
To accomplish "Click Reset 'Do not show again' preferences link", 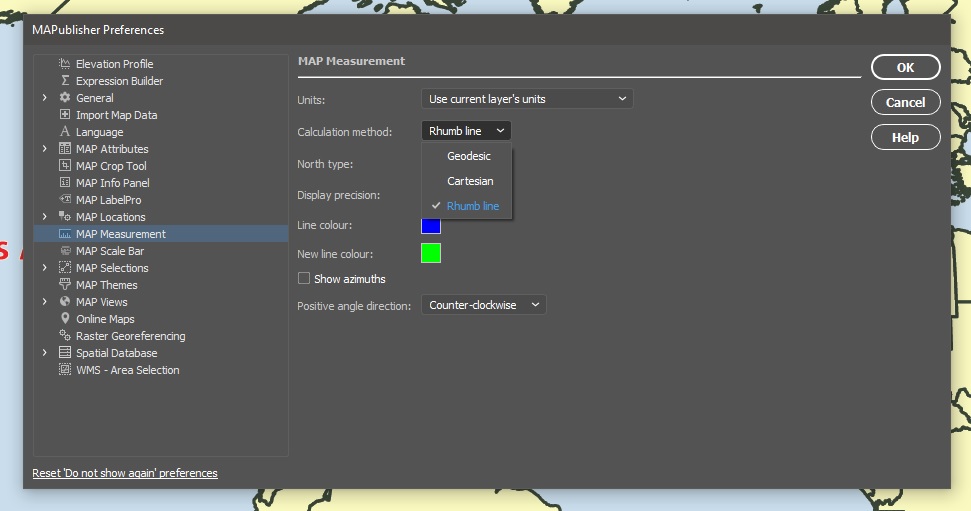I will click(x=125, y=473).
